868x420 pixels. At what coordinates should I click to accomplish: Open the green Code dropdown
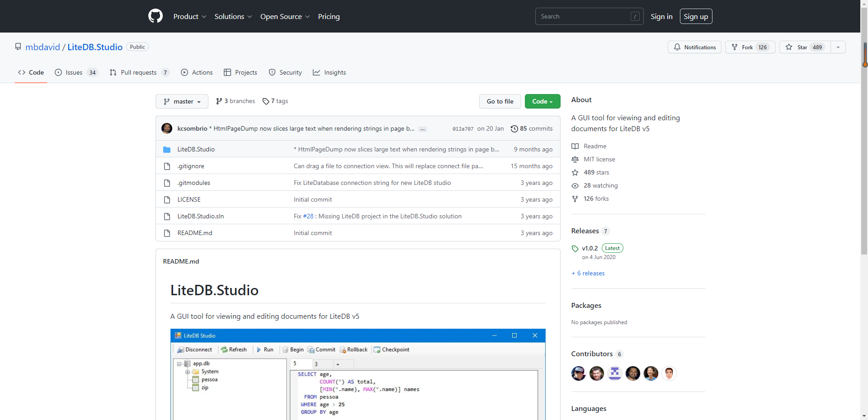(542, 101)
